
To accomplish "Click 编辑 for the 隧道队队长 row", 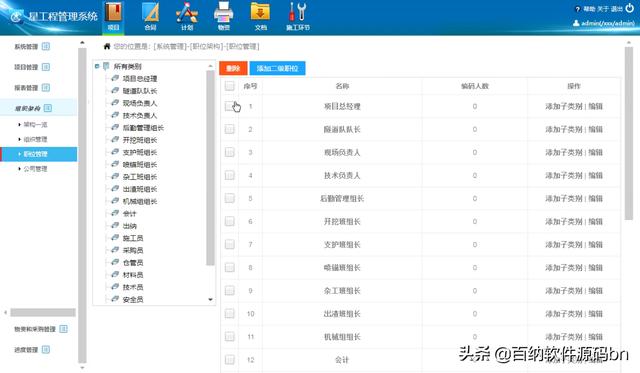I will pos(596,129).
